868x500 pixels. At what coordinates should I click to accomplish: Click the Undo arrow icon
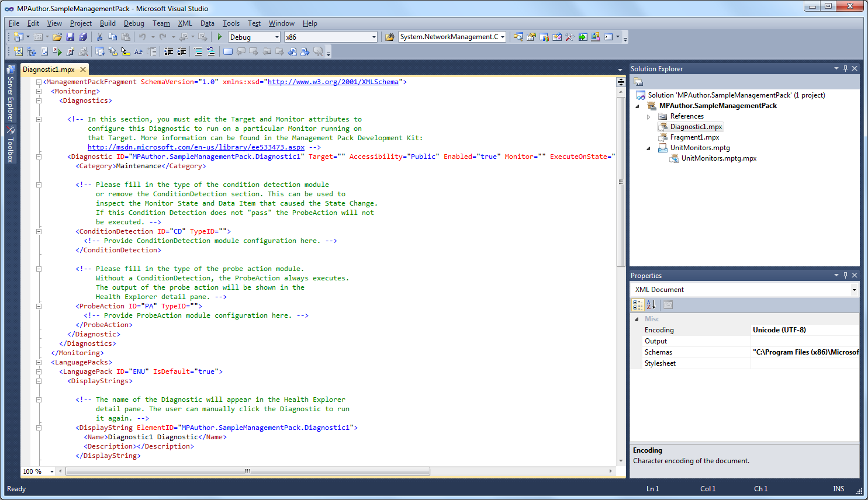click(x=143, y=37)
